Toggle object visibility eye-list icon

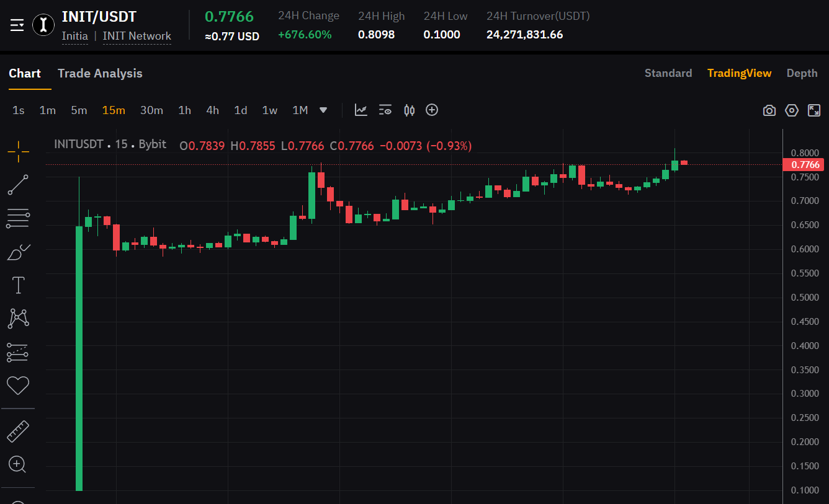click(385, 110)
